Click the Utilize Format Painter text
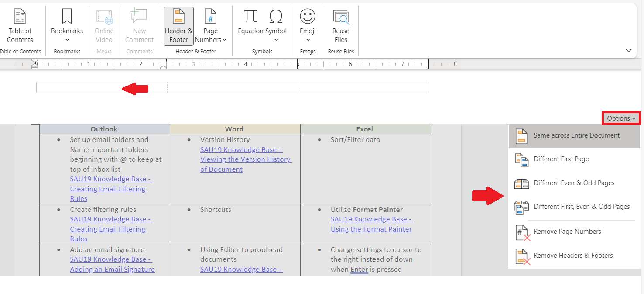The width and height of the screenshot is (644, 294). click(367, 210)
